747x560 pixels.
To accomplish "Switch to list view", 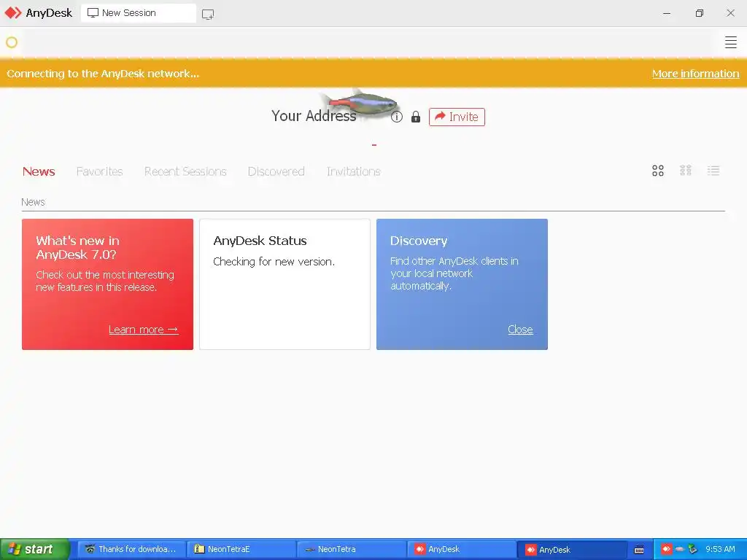I will point(713,171).
